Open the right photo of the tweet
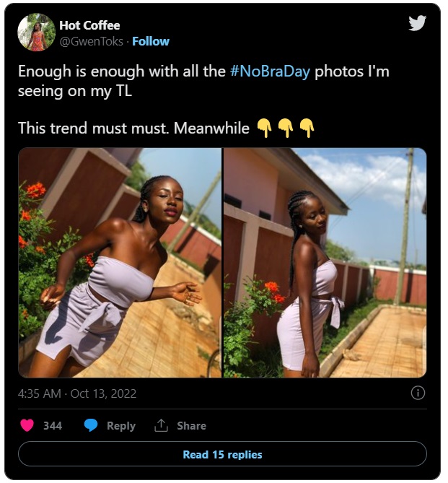The height and width of the screenshot is (483, 448). tap(325, 263)
